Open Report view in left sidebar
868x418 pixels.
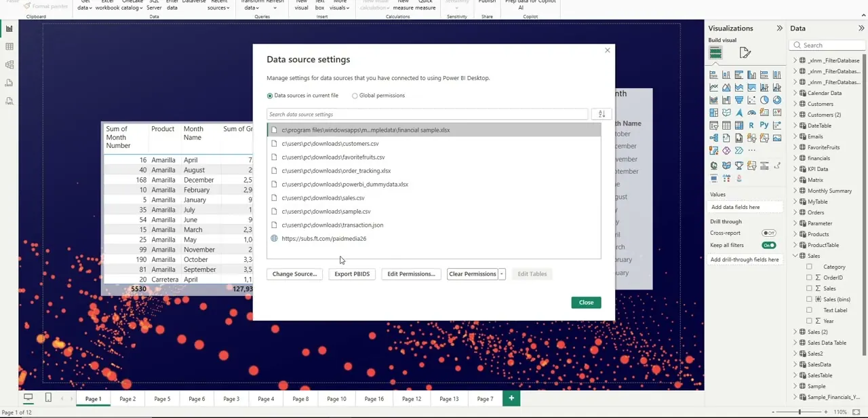pyautogui.click(x=9, y=28)
